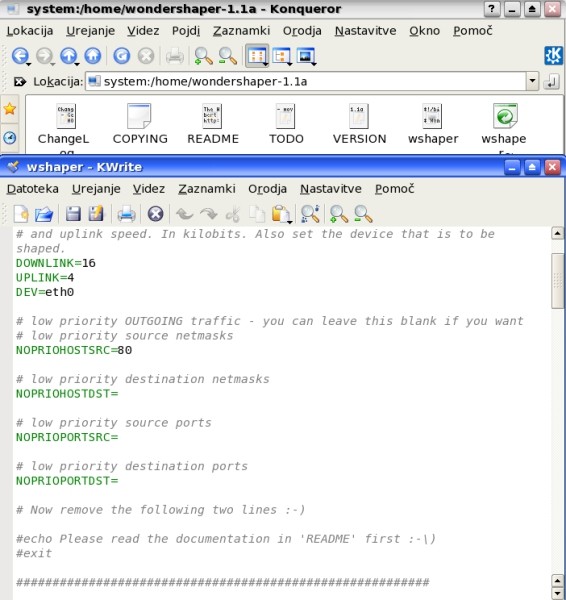Open Nastavitve menu in KWrite
This screenshot has height=600, width=566.
[331, 189]
